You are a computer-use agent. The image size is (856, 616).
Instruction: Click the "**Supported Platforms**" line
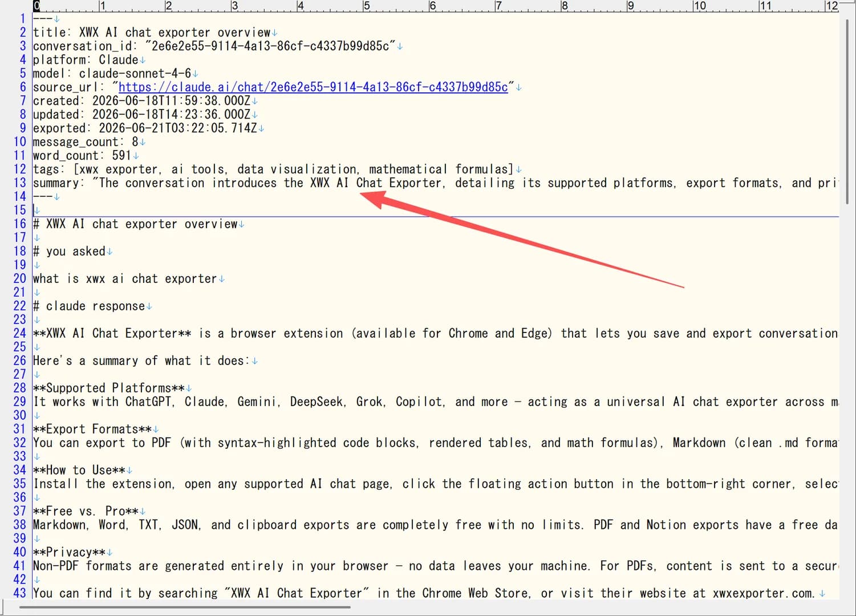click(109, 388)
